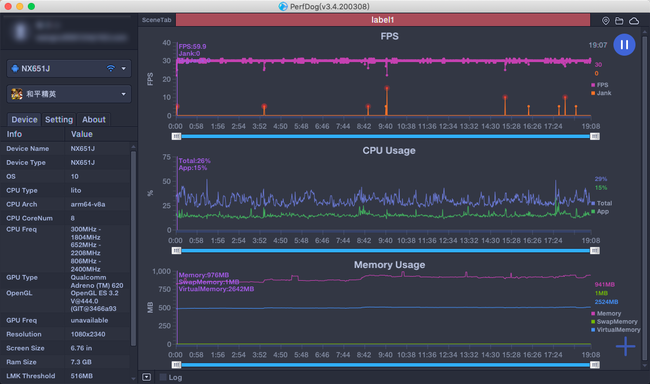This screenshot has height=384, width=650.
Task: Open the folder icon in top bar
Action: tap(619, 21)
